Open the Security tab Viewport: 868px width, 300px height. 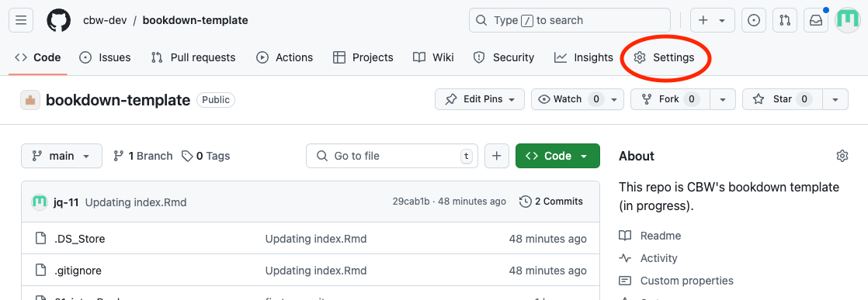point(504,57)
